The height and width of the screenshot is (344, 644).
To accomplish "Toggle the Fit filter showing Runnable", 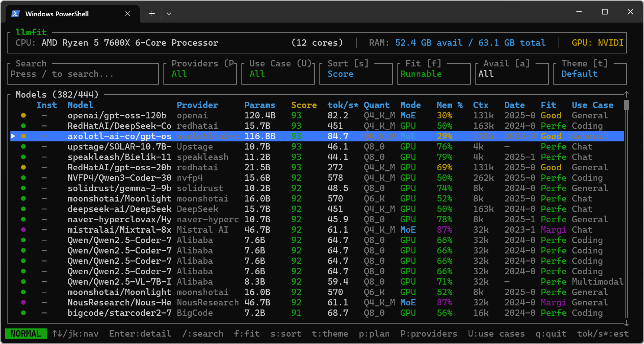I will click(433, 74).
